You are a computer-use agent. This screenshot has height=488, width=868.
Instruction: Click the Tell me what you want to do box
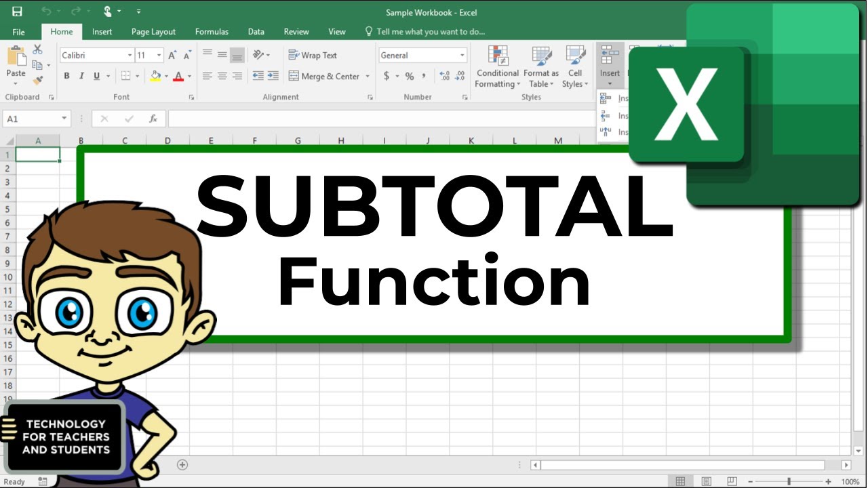425,32
